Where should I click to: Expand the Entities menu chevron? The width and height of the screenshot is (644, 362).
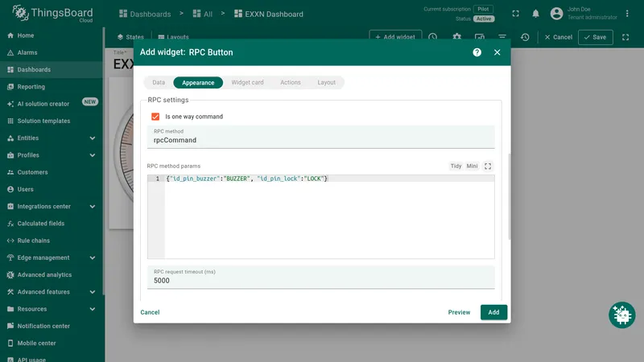[93, 138]
